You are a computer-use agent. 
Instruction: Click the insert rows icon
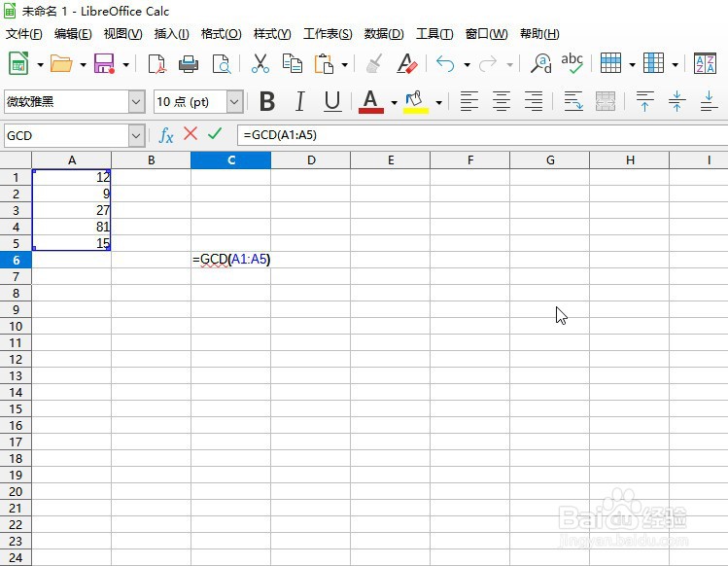(610, 63)
